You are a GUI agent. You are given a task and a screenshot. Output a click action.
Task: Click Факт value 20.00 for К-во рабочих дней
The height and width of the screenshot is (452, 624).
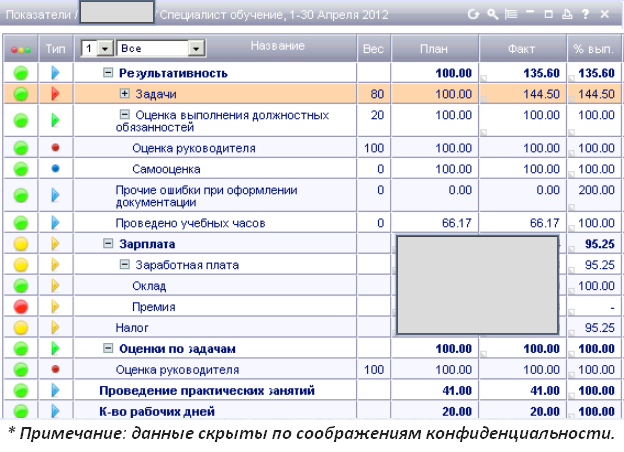(x=544, y=411)
